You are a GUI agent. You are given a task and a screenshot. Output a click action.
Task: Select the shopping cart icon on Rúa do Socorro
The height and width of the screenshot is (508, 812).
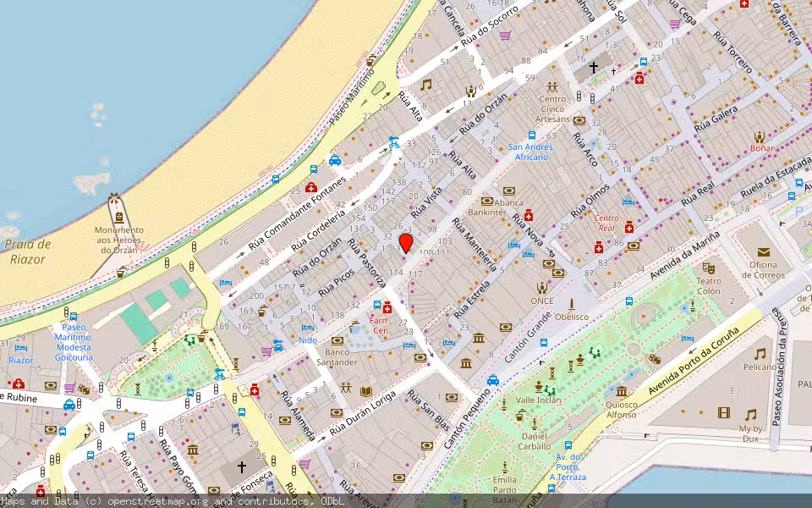pyautogui.click(x=506, y=36)
